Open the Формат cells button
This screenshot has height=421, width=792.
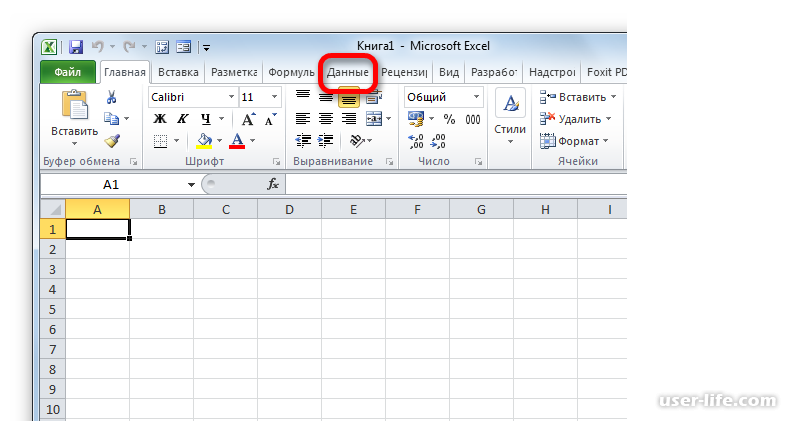pyautogui.click(x=574, y=141)
